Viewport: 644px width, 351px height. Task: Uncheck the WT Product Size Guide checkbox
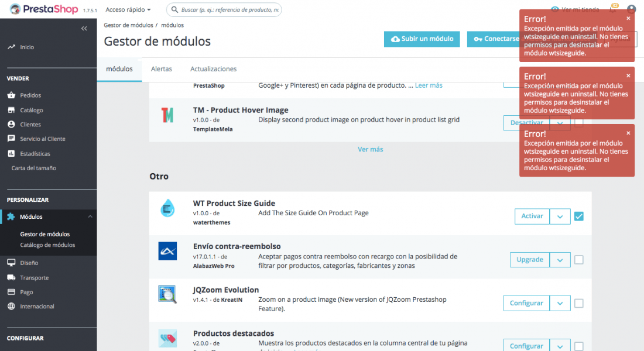(x=578, y=216)
